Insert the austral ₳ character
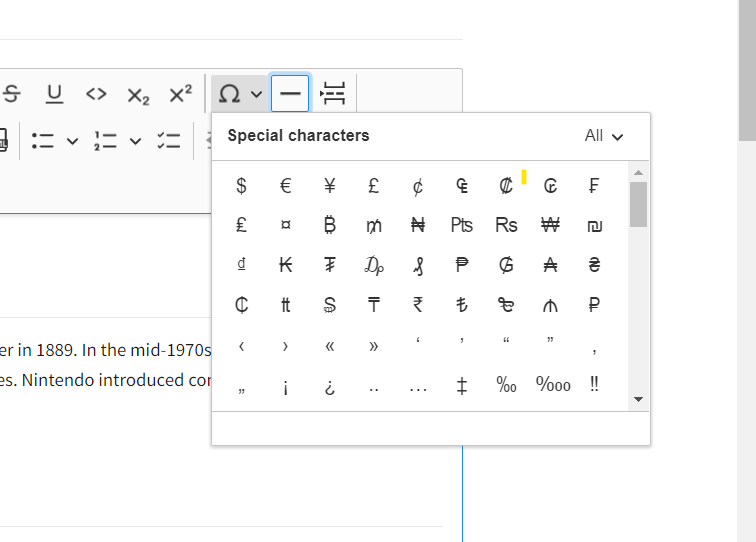The image size is (756, 542). coord(550,265)
